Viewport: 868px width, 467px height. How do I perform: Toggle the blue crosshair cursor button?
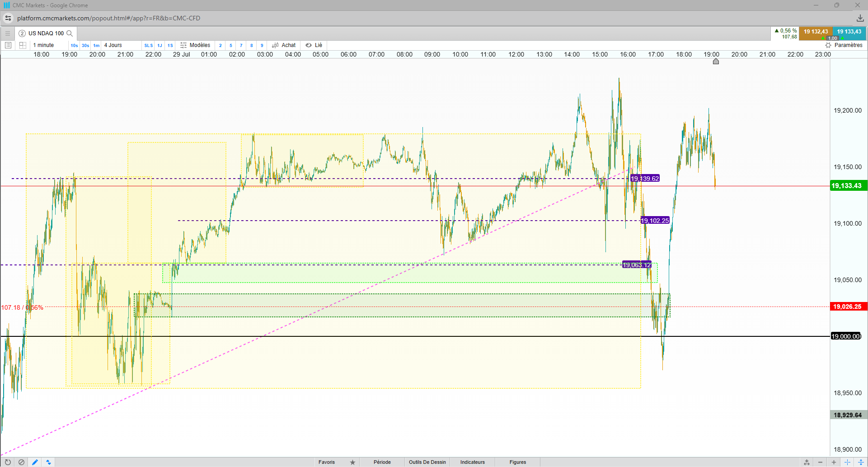pyautogui.click(x=847, y=462)
